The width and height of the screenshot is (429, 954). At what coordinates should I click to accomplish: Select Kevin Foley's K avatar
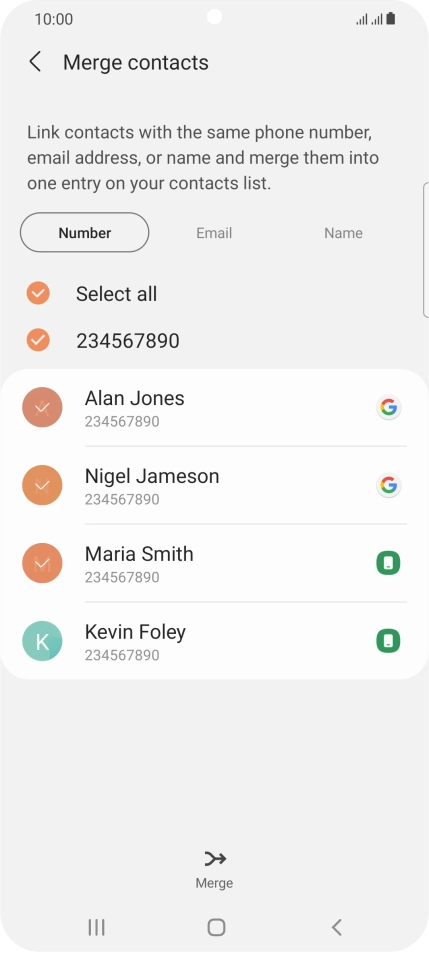(42, 641)
